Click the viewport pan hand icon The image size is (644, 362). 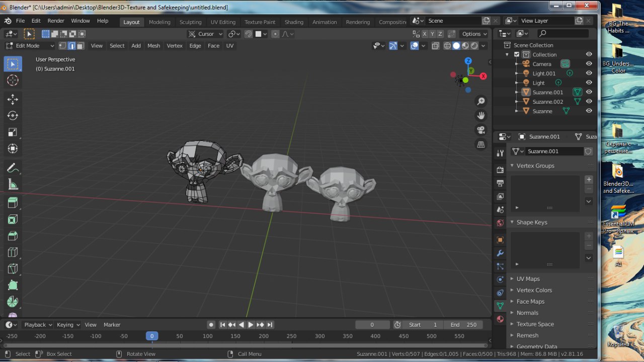pyautogui.click(x=481, y=115)
